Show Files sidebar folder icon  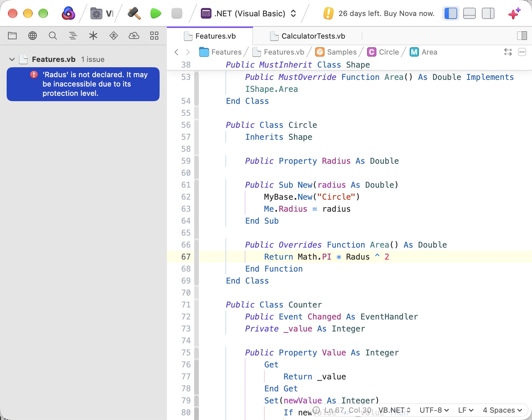12,36
